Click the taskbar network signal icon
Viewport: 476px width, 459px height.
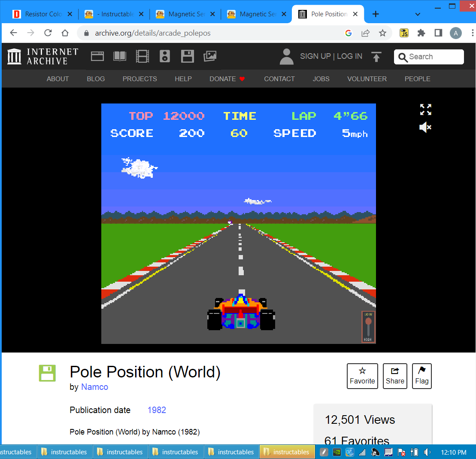pyautogui.click(x=362, y=452)
